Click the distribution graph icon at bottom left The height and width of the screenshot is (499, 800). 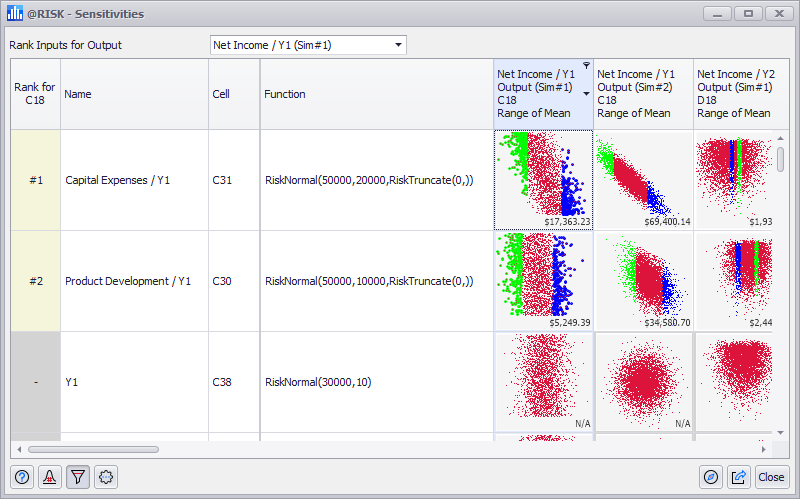(x=49, y=477)
